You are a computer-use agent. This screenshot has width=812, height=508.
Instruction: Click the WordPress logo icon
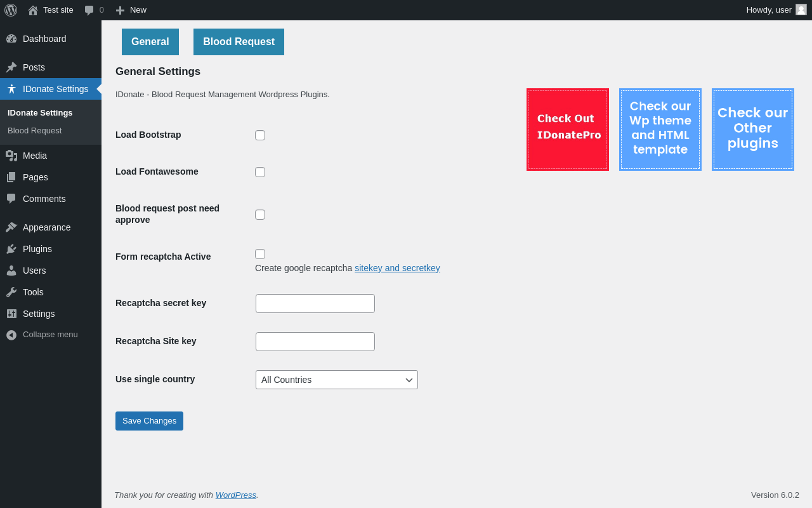coord(11,10)
